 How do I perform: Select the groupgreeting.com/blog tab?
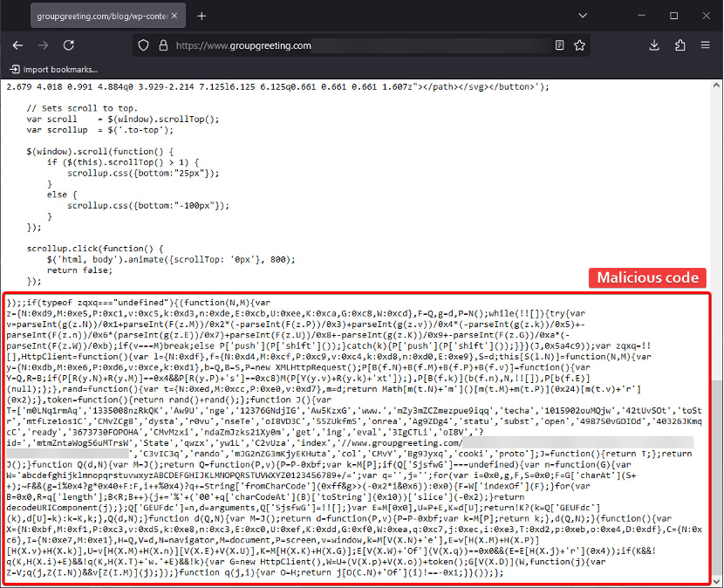pyautogui.click(x=108, y=16)
